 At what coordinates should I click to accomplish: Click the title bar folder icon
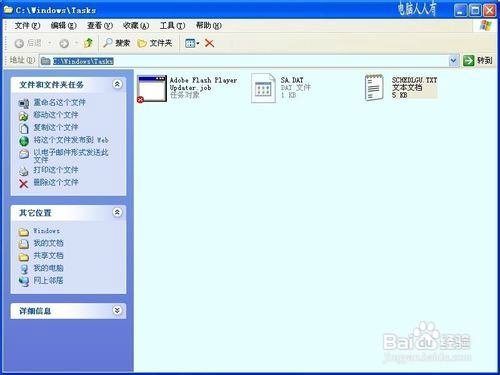point(8,10)
